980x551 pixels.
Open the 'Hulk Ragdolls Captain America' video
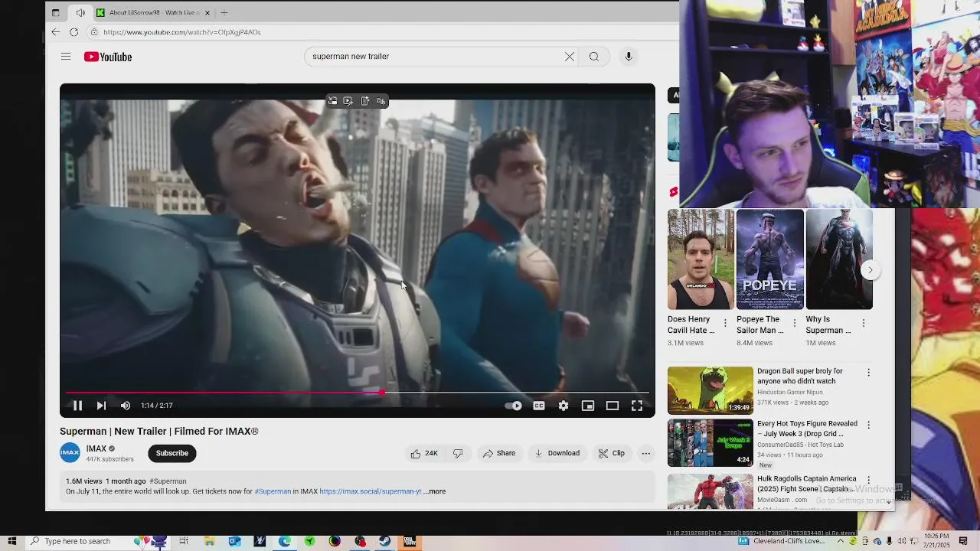click(710, 491)
